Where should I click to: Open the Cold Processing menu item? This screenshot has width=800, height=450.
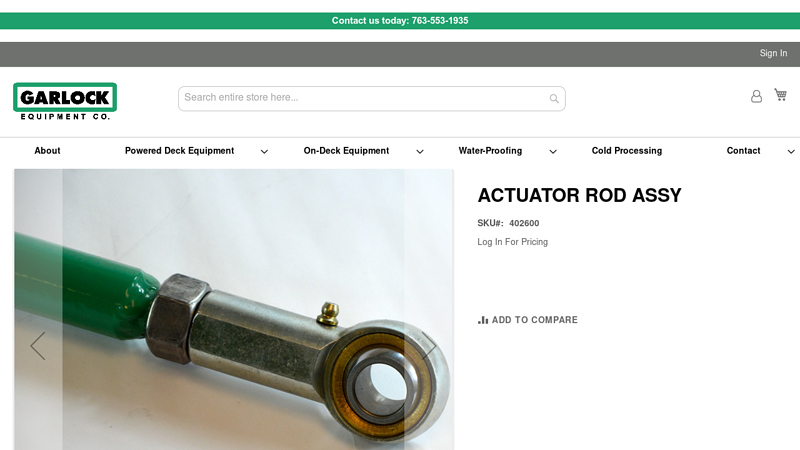pyautogui.click(x=627, y=151)
